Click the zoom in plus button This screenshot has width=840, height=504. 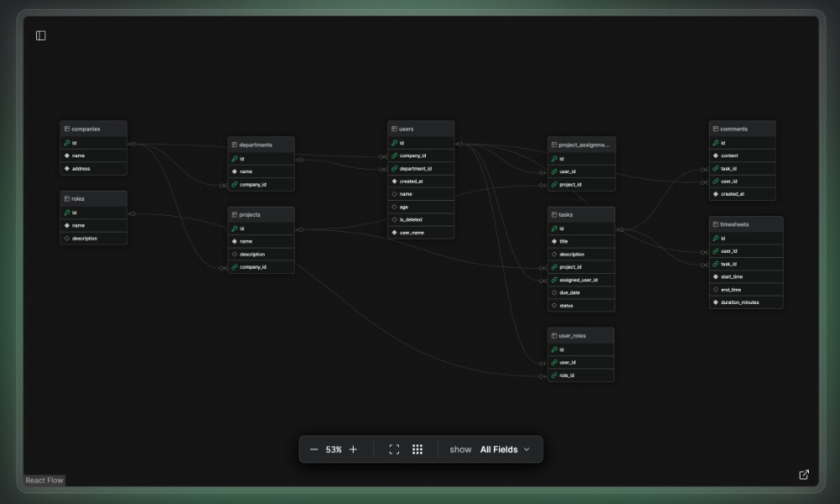pos(353,449)
